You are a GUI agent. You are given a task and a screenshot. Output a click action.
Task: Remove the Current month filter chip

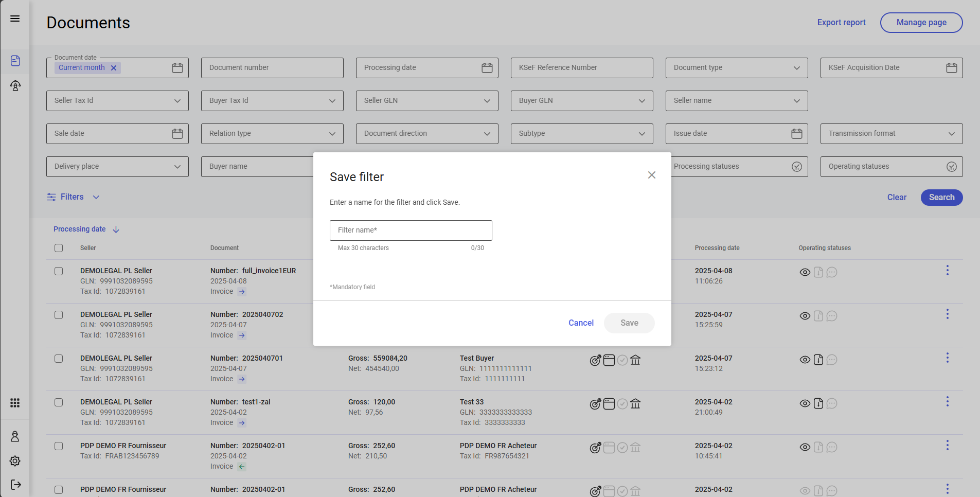[114, 68]
